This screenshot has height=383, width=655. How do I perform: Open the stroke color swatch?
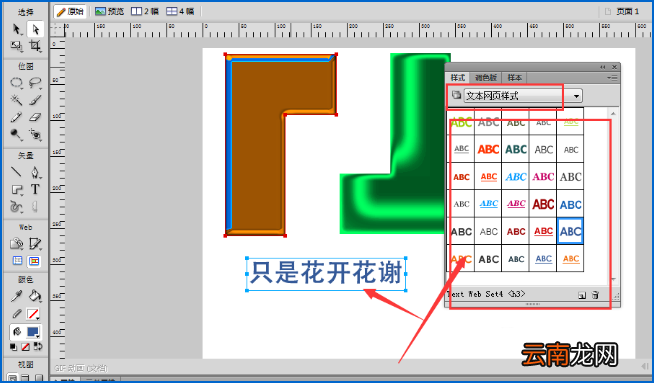[x=33, y=314]
